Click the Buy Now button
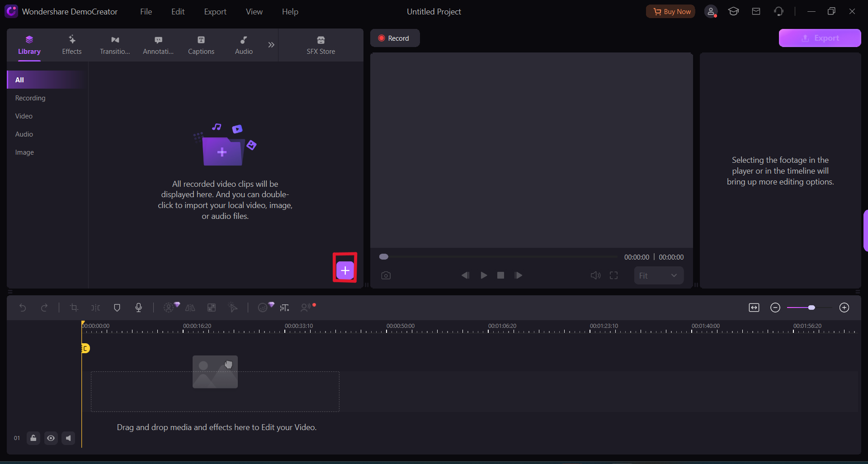The height and width of the screenshot is (464, 868). 671,11
